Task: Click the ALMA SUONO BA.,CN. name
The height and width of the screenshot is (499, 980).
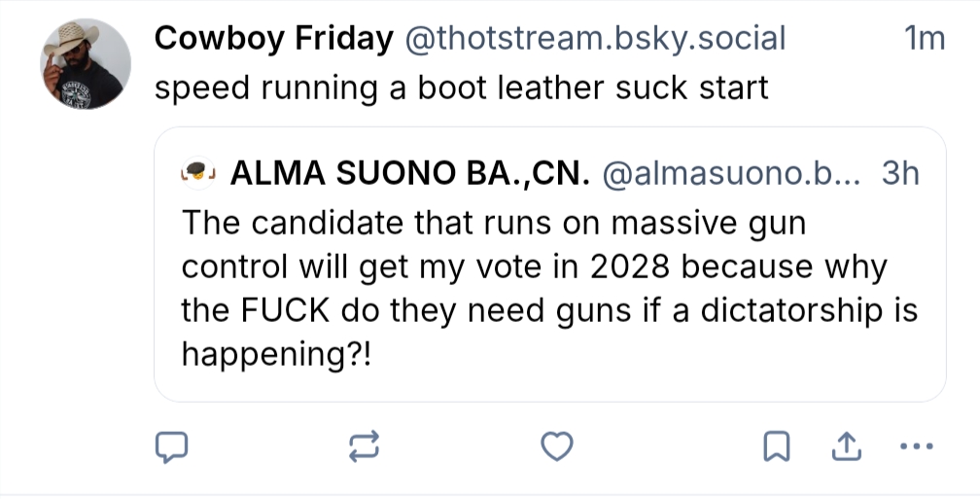Action: tap(410, 174)
